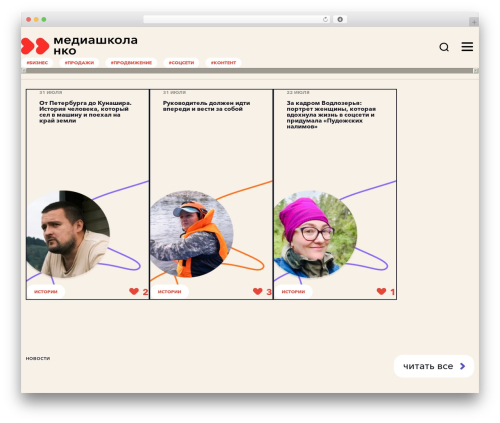Open article За кадром Водлозерья
The width and height of the screenshot is (500, 423).
(331, 115)
